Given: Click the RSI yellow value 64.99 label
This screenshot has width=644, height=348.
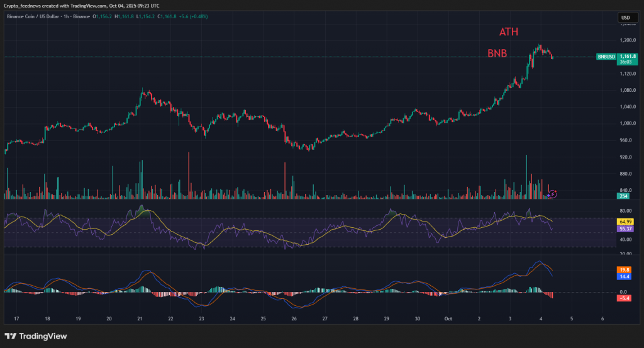Looking at the screenshot, I should tap(625, 222).
